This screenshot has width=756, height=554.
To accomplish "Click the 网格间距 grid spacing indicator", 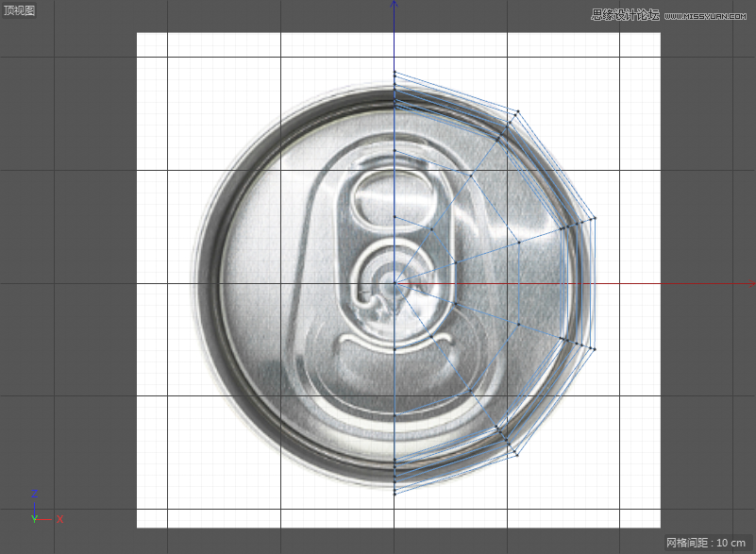I will pyautogui.click(x=687, y=542).
